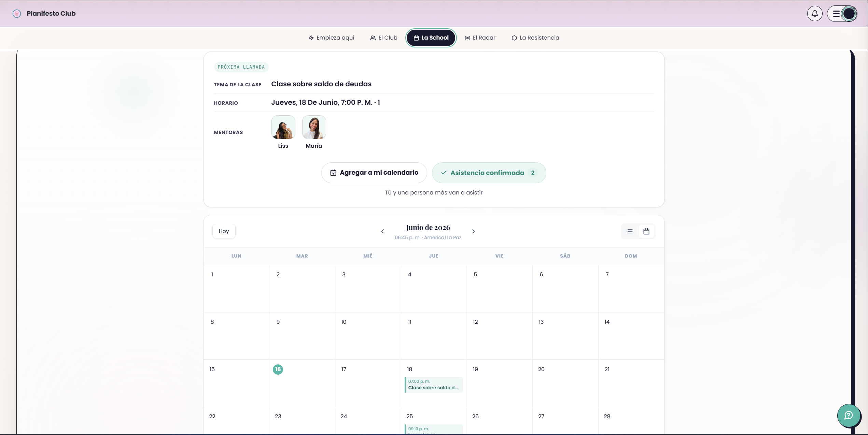Open Liss mentor photo
Viewport: 868px width, 435px height.
283,127
